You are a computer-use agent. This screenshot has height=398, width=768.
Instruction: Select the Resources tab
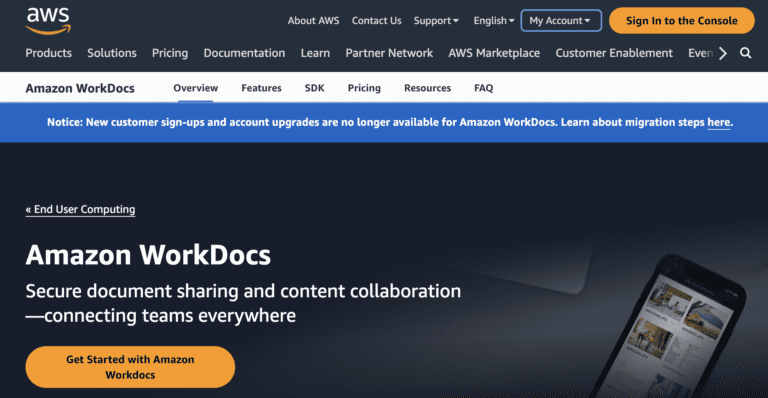(x=428, y=88)
